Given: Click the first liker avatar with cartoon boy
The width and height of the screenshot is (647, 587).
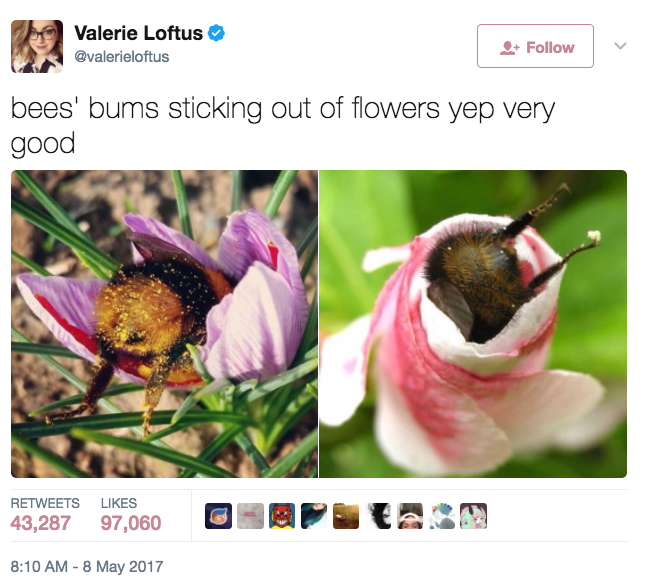Looking at the screenshot, I should coord(218,516).
